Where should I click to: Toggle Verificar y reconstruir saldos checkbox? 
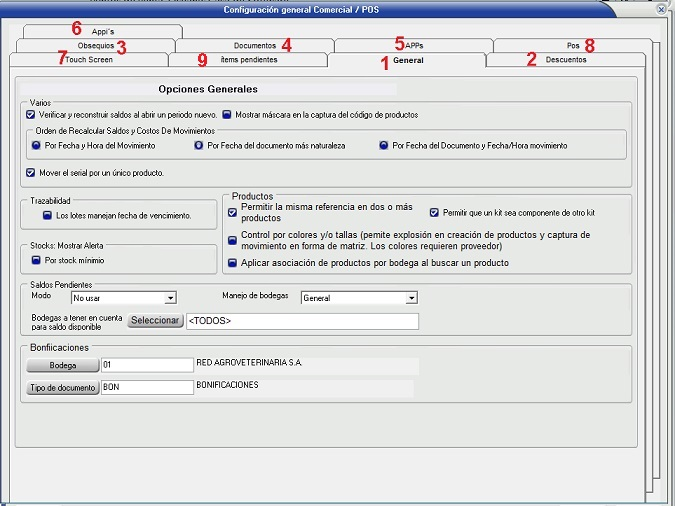click(31, 114)
